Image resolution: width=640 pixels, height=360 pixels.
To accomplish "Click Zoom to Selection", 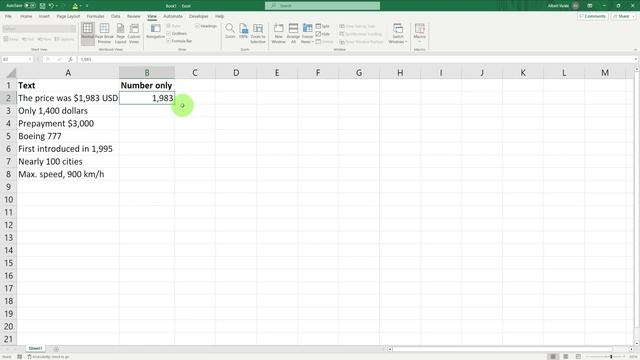I will pos(258,33).
